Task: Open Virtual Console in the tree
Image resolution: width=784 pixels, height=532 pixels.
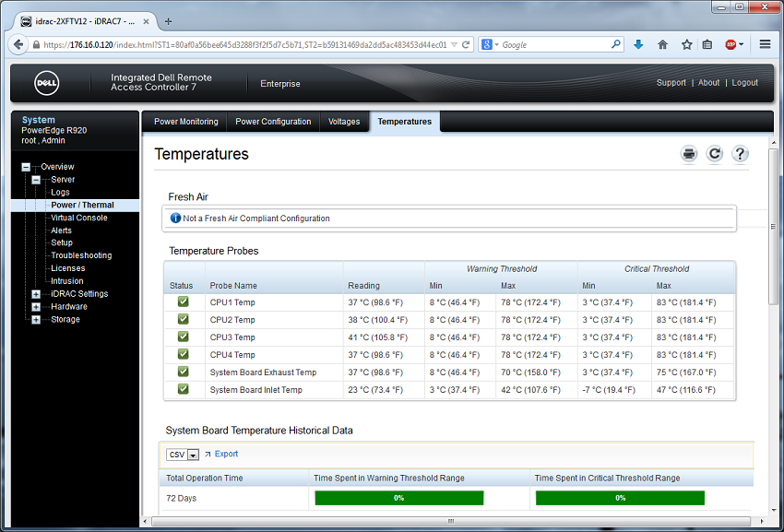Action: point(79,218)
